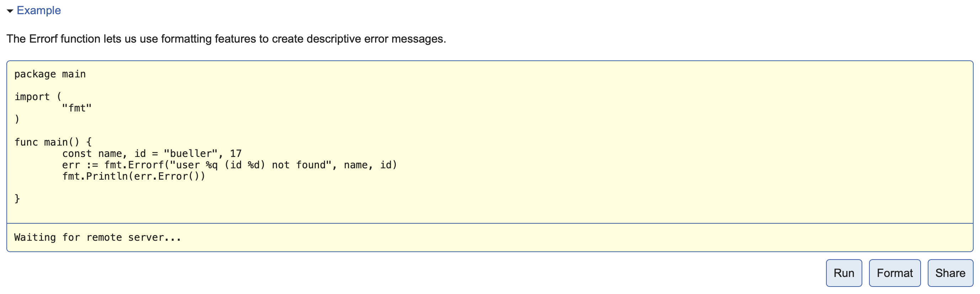The height and width of the screenshot is (294, 980).
Task: Click the "fmt" import string
Action: coord(76,108)
